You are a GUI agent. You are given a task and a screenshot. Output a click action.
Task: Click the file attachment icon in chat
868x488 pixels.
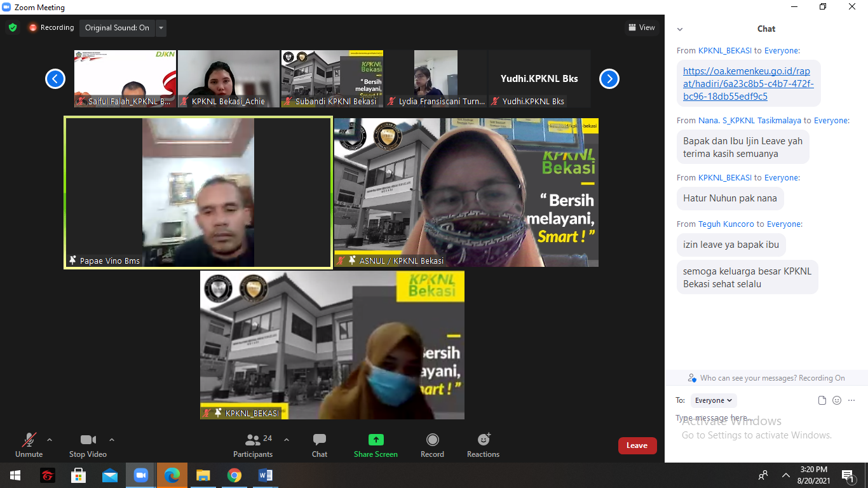(822, 400)
